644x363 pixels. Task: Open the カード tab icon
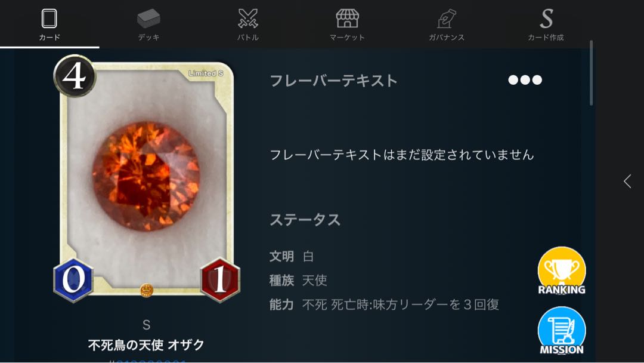point(49,19)
